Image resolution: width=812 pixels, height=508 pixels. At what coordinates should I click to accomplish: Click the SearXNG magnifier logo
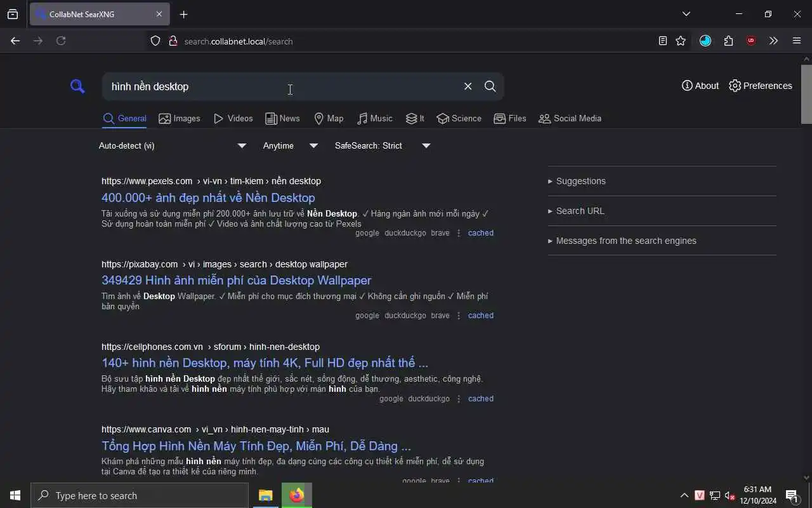[x=77, y=86]
